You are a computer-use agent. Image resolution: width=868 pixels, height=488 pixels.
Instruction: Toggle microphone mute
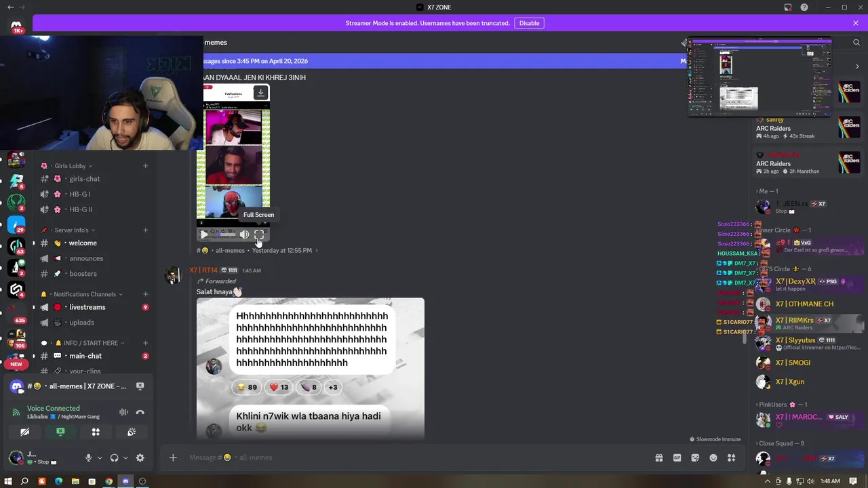pos(88,458)
